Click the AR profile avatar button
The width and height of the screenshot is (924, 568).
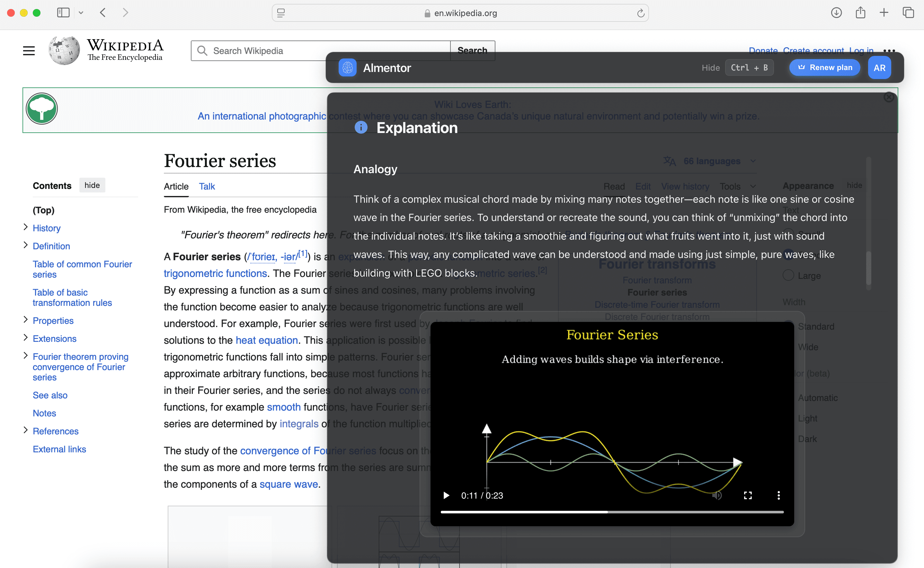[879, 67]
